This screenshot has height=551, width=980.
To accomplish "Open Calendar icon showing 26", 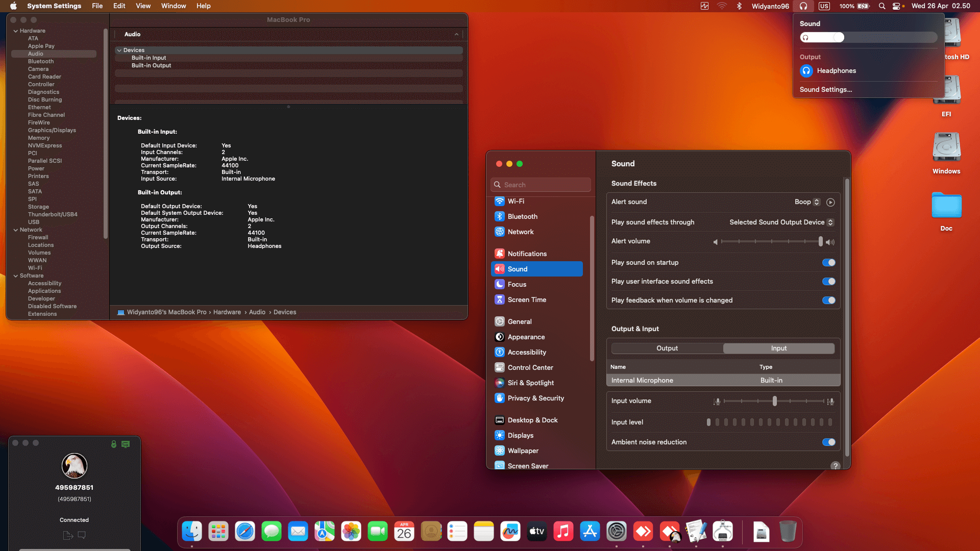I will point(404,532).
